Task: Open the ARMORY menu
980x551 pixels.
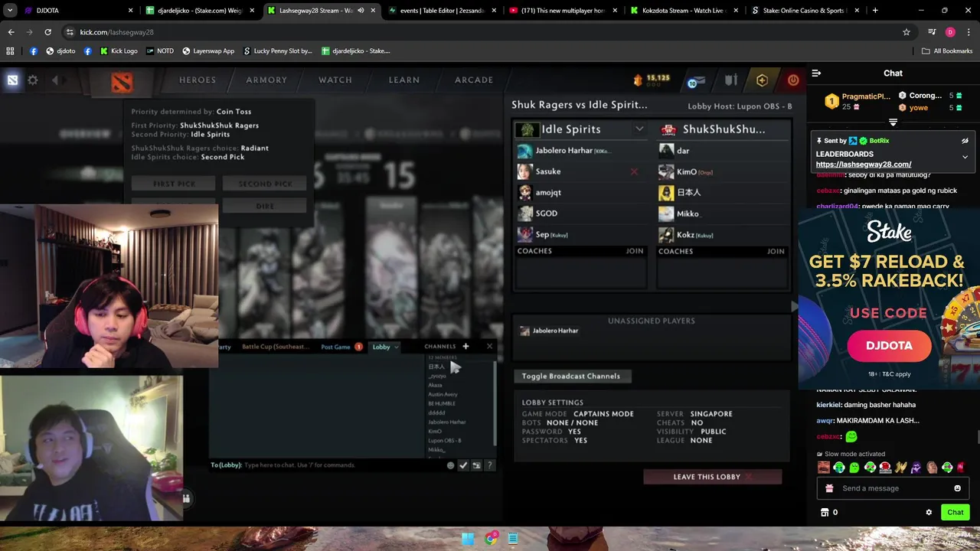Action: [266, 80]
